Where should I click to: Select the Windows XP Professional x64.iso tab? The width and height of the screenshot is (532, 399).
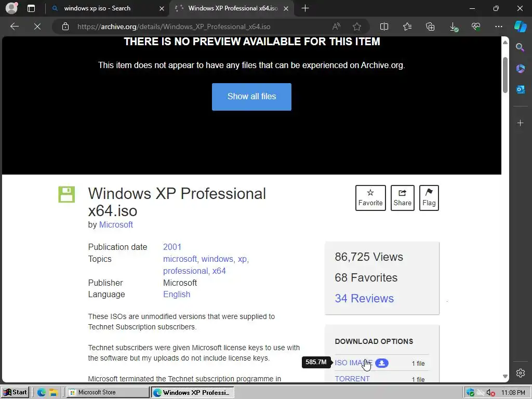pyautogui.click(x=231, y=8)
